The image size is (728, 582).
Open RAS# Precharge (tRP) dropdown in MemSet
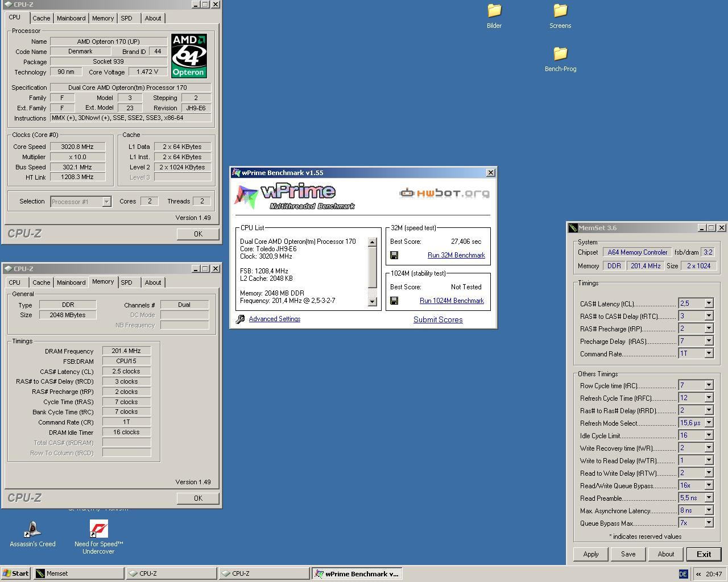(x=696, y=329)
